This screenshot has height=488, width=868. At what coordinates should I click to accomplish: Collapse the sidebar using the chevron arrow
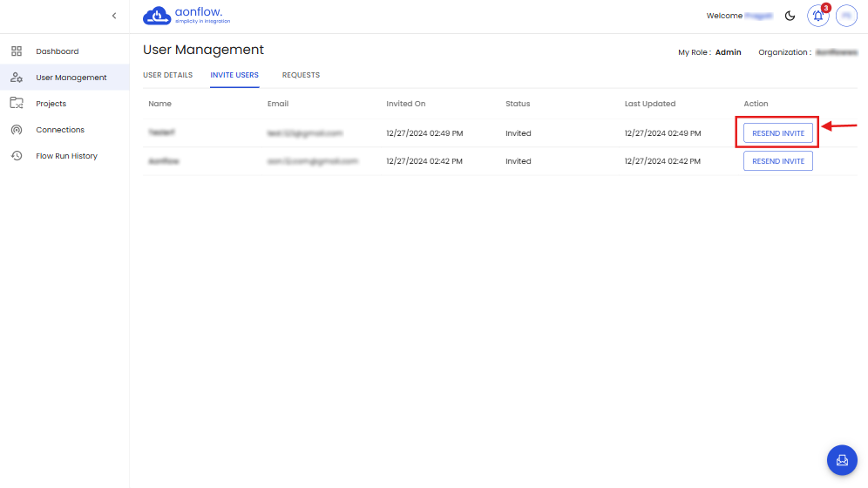pos(114,16)
